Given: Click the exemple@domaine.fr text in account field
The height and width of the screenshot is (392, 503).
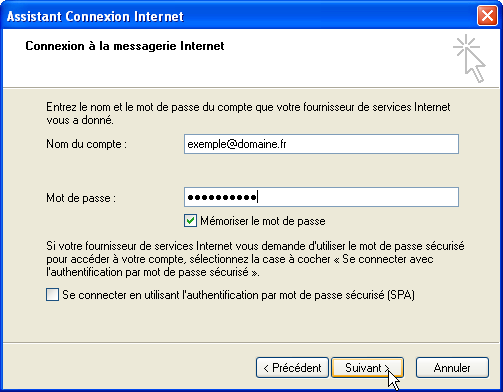Looking at the screenshot, I should (237, 144).
